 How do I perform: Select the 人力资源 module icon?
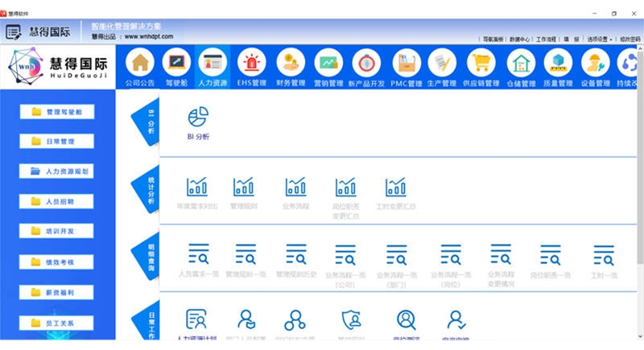(213, 63)
